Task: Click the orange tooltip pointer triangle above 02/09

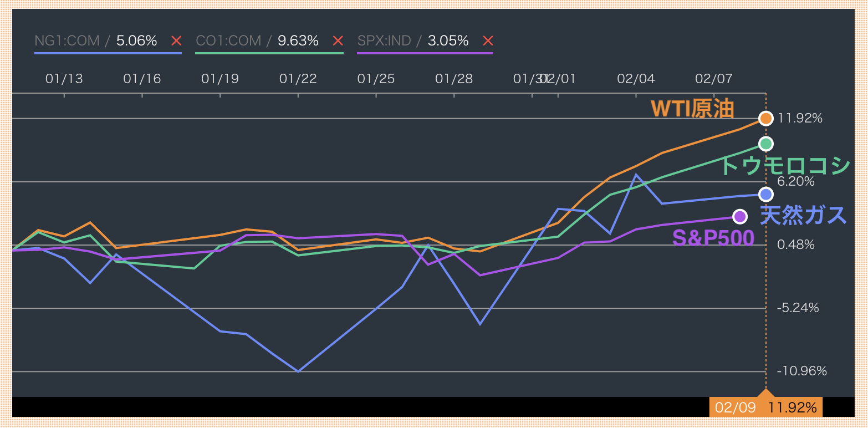Action: 765,393
